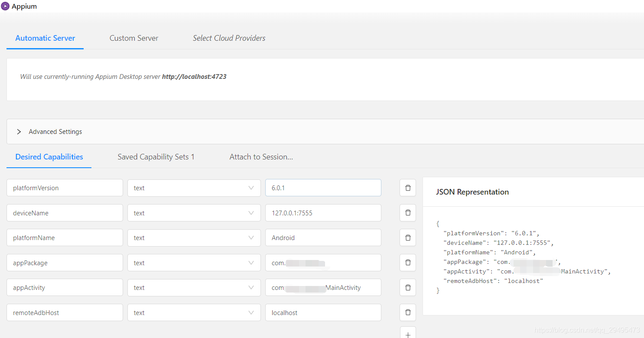Open Select Cloud Providers tab

click(x=229, y=38)
